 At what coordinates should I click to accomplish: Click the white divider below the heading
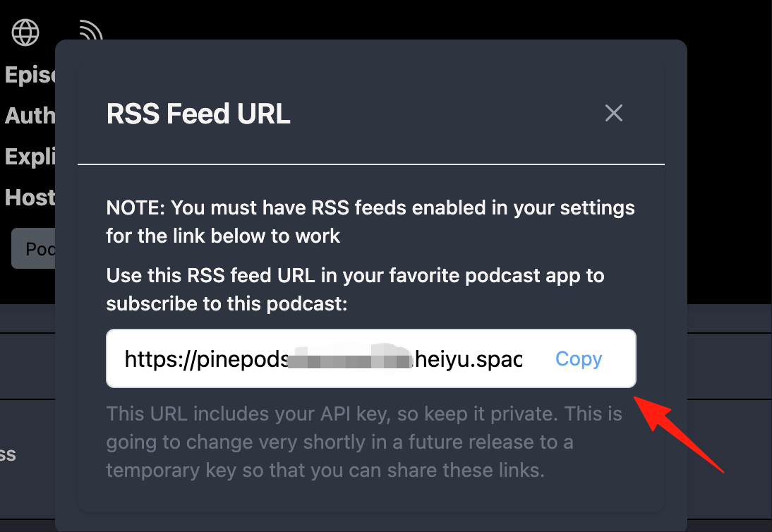pos(371,164)
